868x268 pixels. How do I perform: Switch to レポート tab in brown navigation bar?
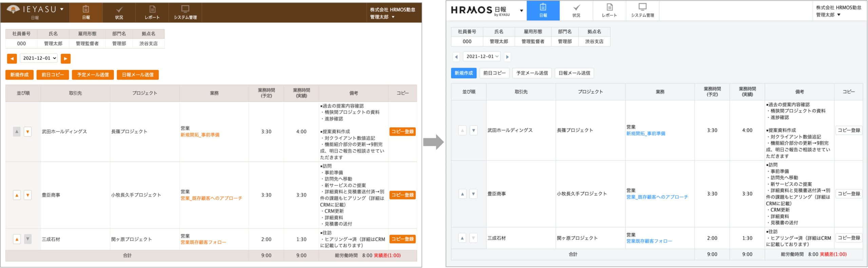click(x=152, y=12)
